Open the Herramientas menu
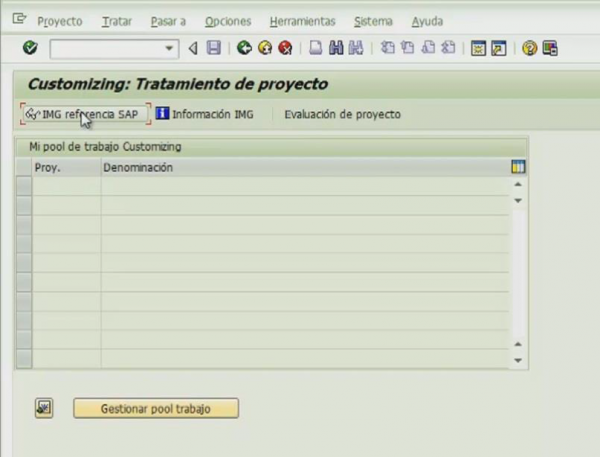 pos(303,21)
